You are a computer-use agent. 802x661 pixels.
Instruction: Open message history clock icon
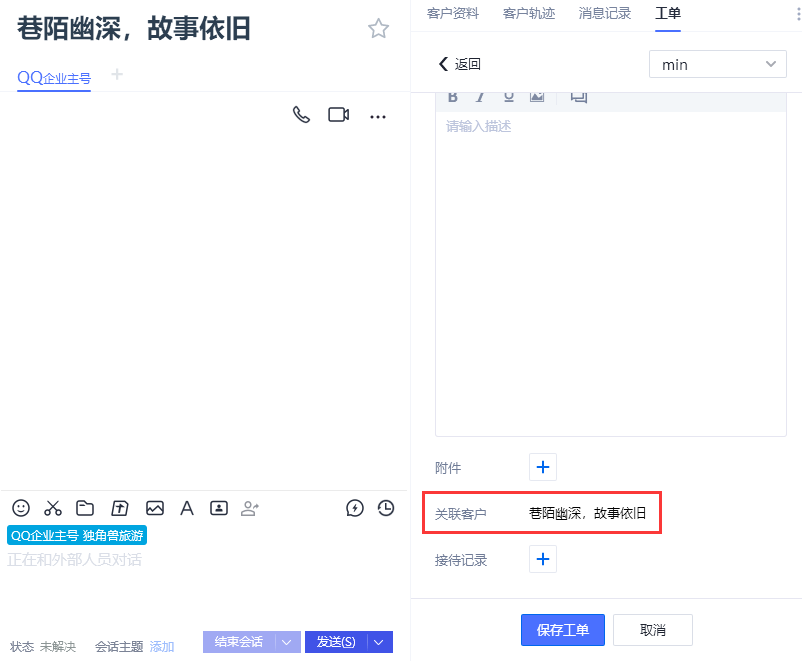pos(386,508)
